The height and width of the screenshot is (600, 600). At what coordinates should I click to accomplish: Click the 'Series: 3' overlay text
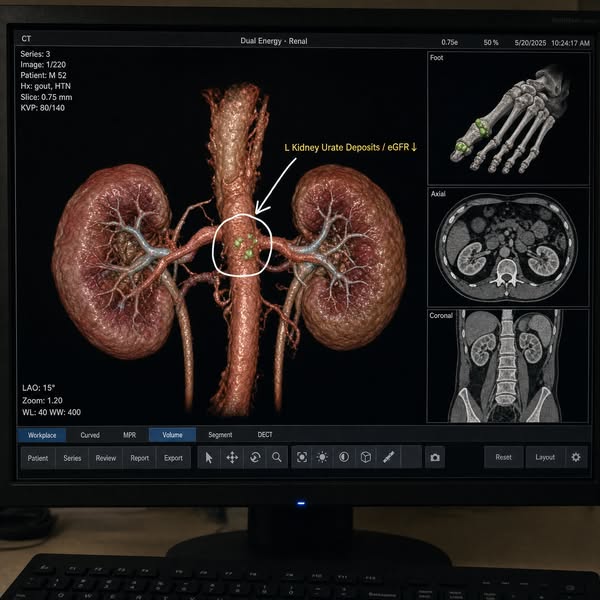(x=35, y=54)
